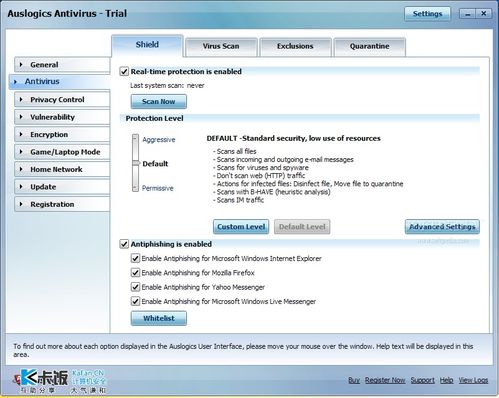Toggle the Antiphishing is enabled checkbox
Viewport: 499px width, 398px height.
[x=124, y=244]
